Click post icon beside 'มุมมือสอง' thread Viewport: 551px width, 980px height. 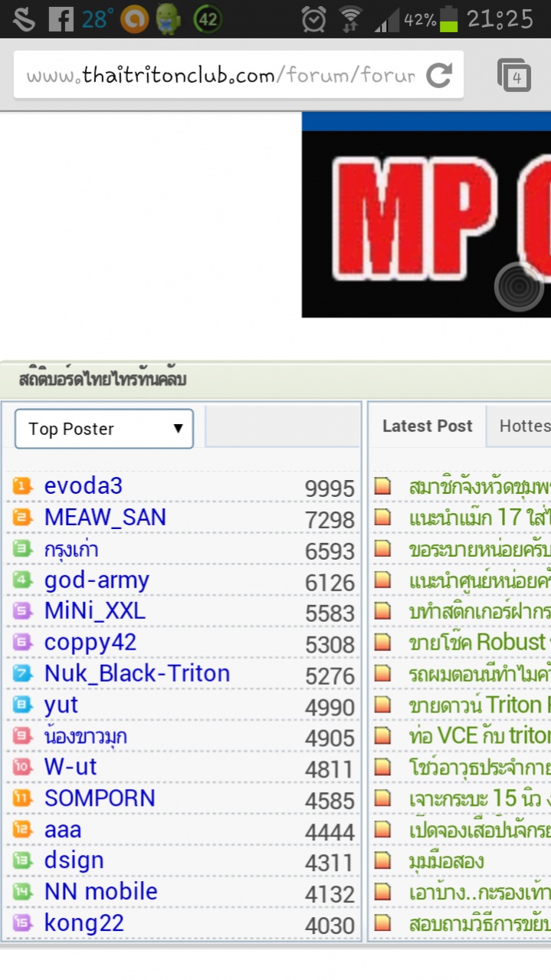(x=382, y=860)
